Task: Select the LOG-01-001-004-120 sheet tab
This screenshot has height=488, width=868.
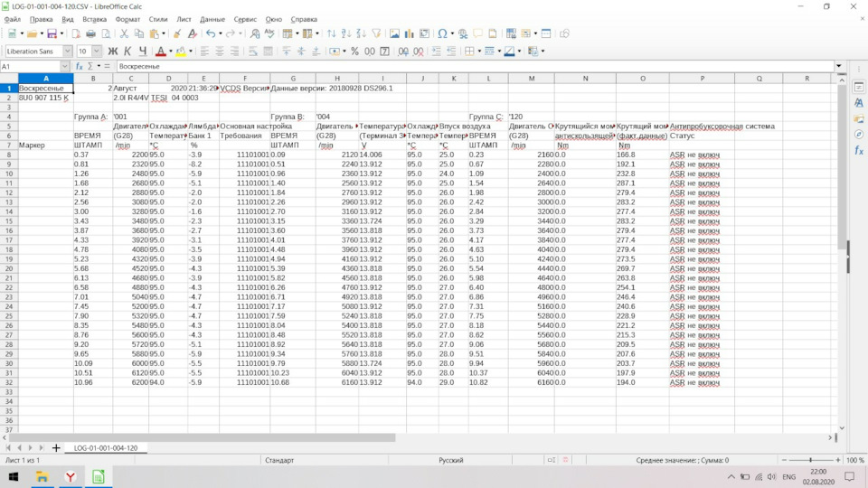Action: [x=106, y=448]
